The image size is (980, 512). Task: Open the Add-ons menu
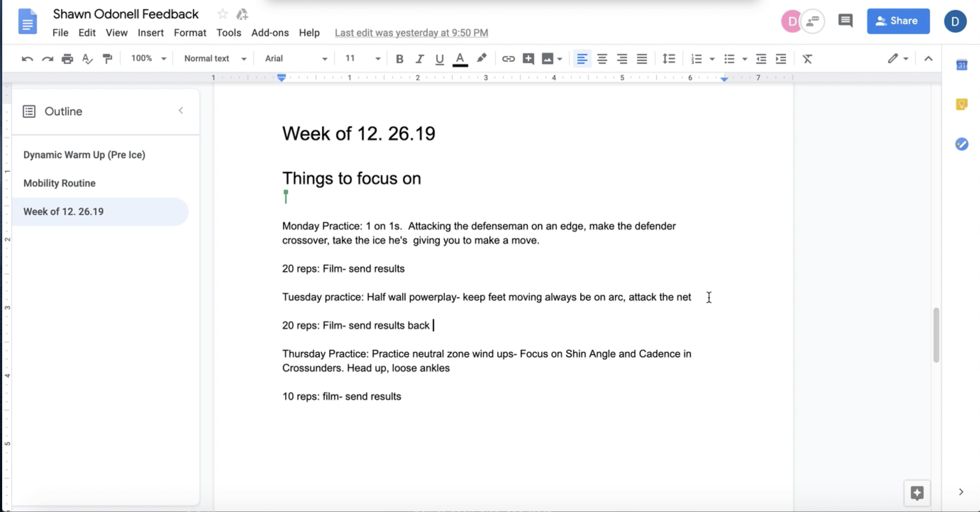[270, 33]
